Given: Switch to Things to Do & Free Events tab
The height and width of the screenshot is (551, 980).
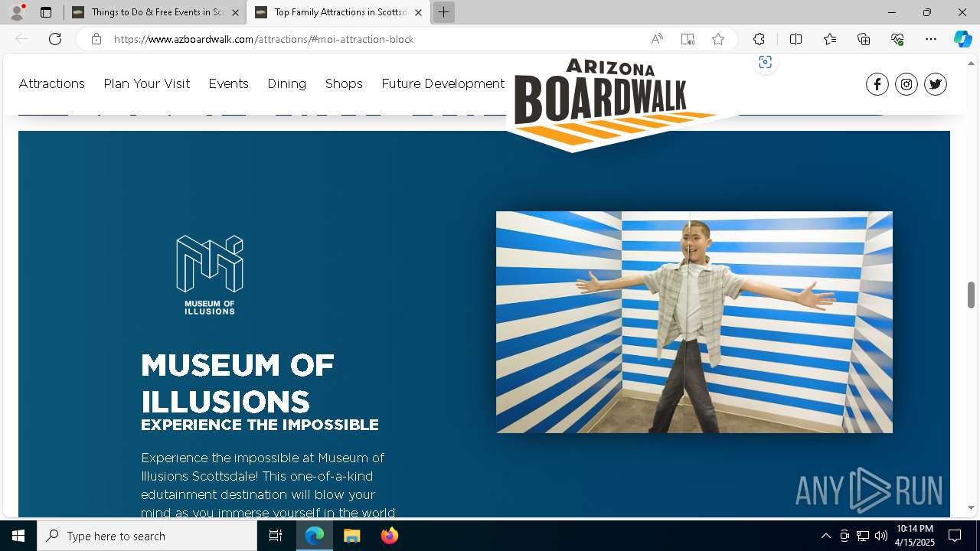Looking at the screenshot, I should [154, 12].
